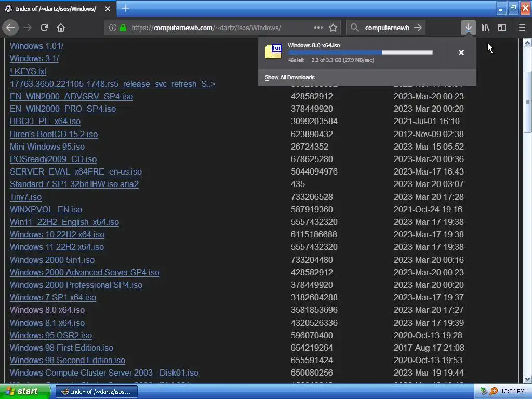The image size is (532, 399).
Task: Focus the computernewb search box
Action: coord(387,28)
